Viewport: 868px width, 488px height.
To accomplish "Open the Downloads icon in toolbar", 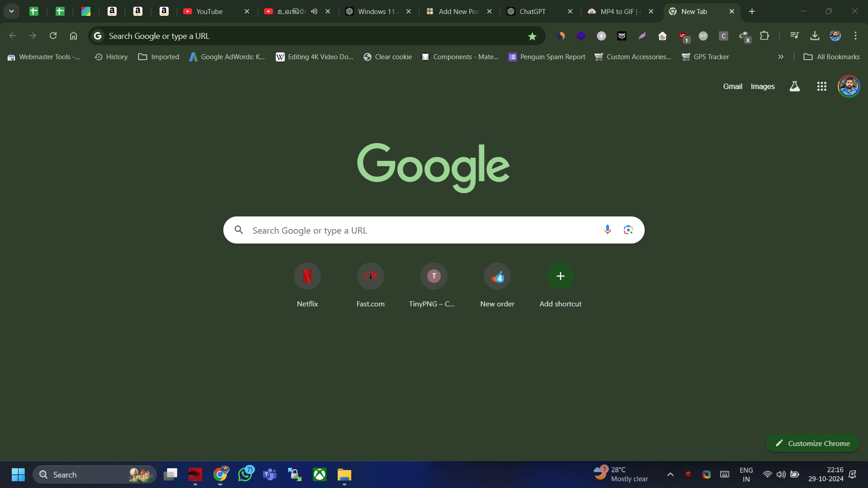I will click(x=815, y=36).
